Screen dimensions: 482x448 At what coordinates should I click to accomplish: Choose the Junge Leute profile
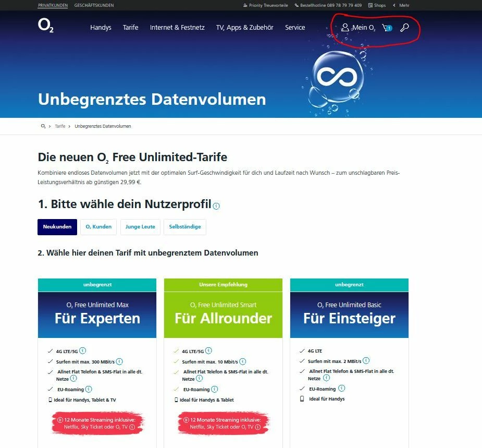click(x=140, y=227)
